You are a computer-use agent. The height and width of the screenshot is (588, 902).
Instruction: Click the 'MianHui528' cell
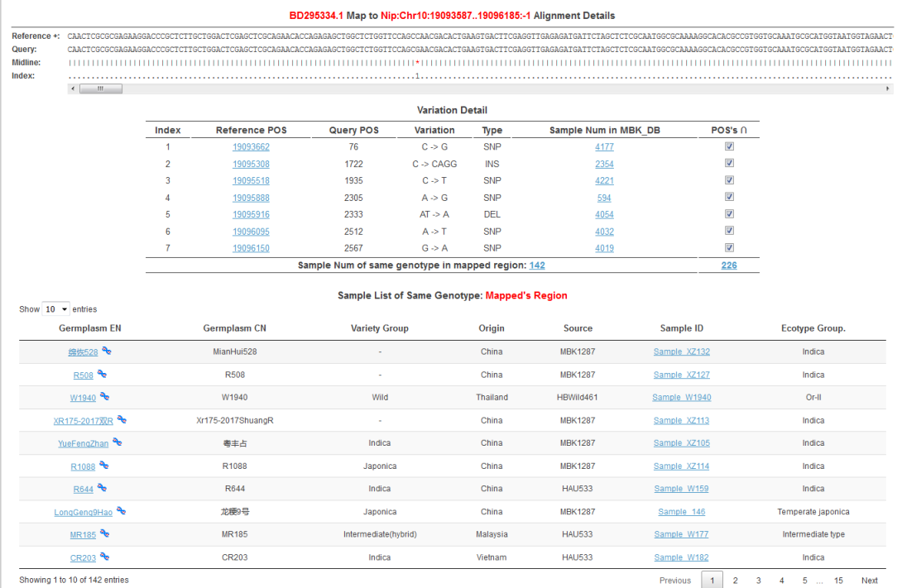235,351
